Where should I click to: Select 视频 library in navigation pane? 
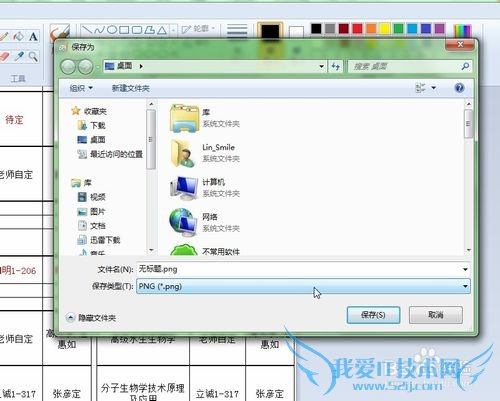click(91, 197)
